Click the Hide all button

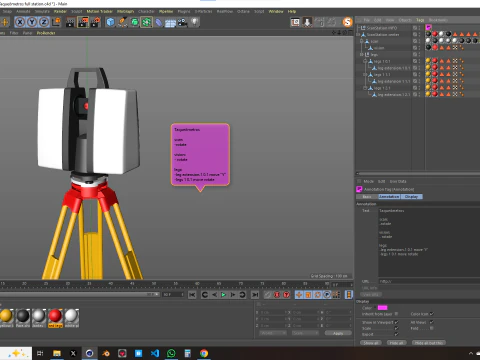pos(396,343)
